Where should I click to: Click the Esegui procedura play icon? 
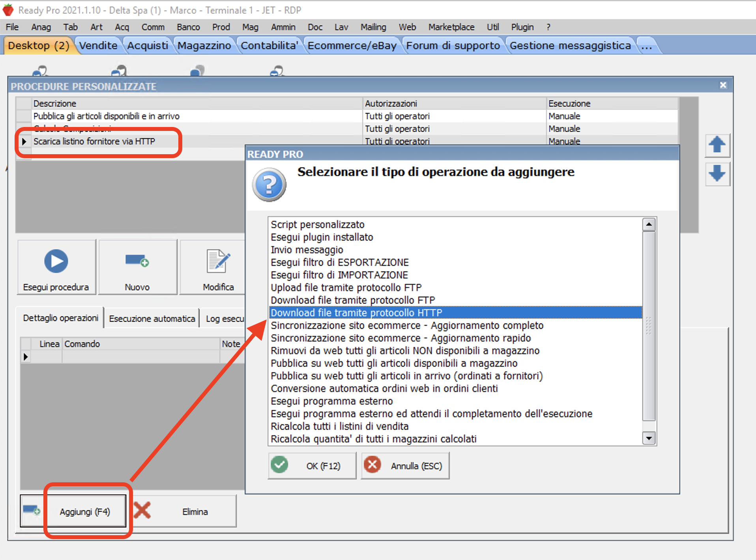point(56,261)
